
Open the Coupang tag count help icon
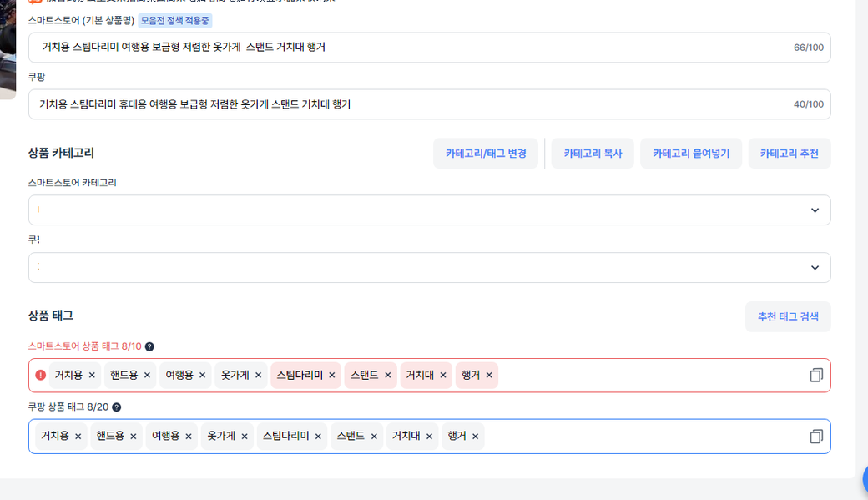pyautogui.click(x=117, y=407)
